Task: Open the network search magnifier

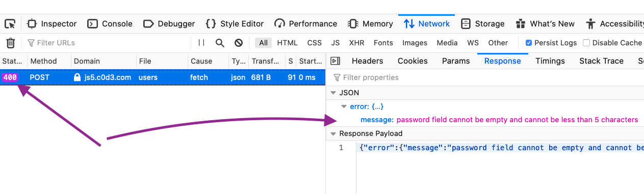Action: tap(220, 43)
